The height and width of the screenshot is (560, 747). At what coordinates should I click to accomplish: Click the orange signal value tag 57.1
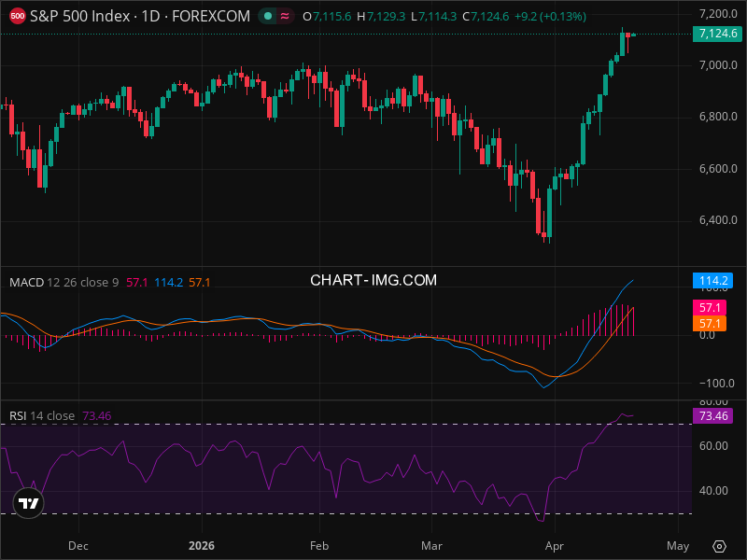(x=710, y=324)
